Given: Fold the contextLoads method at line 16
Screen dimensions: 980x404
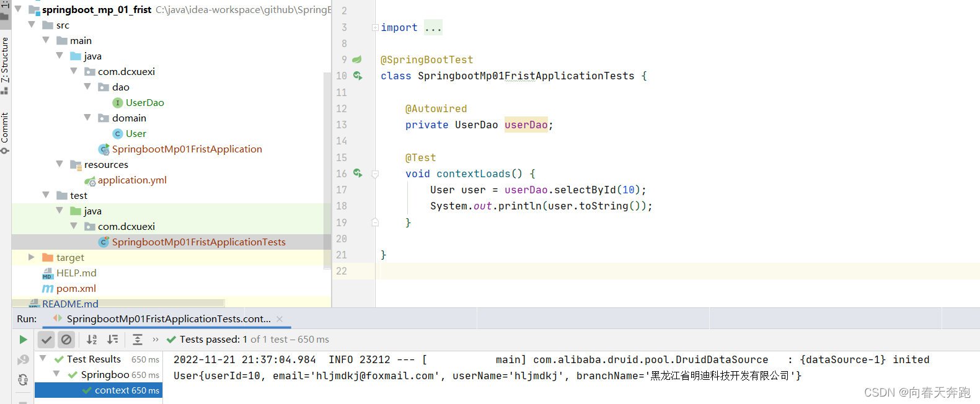Looking at the screenshot, I should pos(375,174).
